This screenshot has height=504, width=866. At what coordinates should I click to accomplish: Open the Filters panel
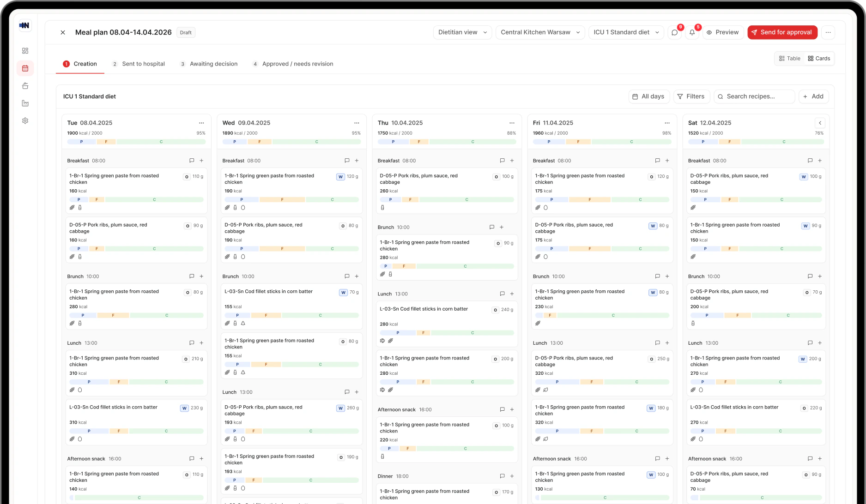point(690,96)
